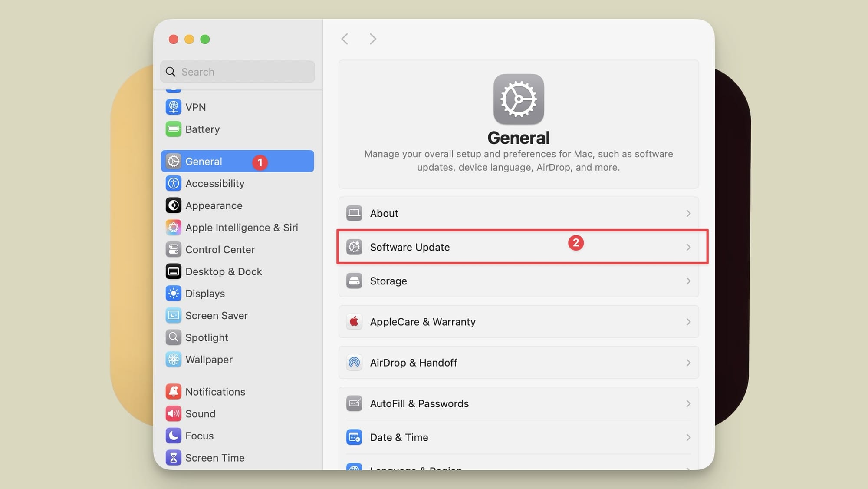
Task: Select Battery in the sidebar
Action: pyautogui.click(x=237, y=129)
